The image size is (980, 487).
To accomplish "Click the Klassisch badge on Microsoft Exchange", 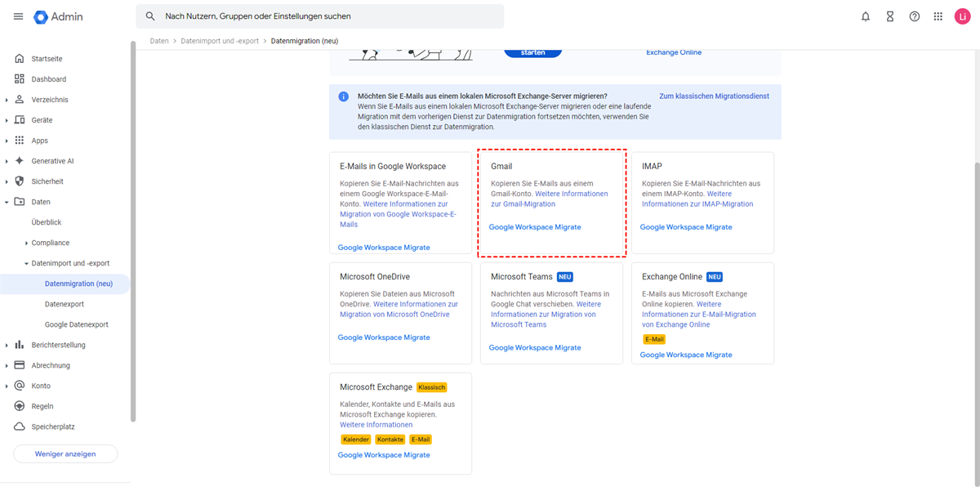I will pos(432,387).
